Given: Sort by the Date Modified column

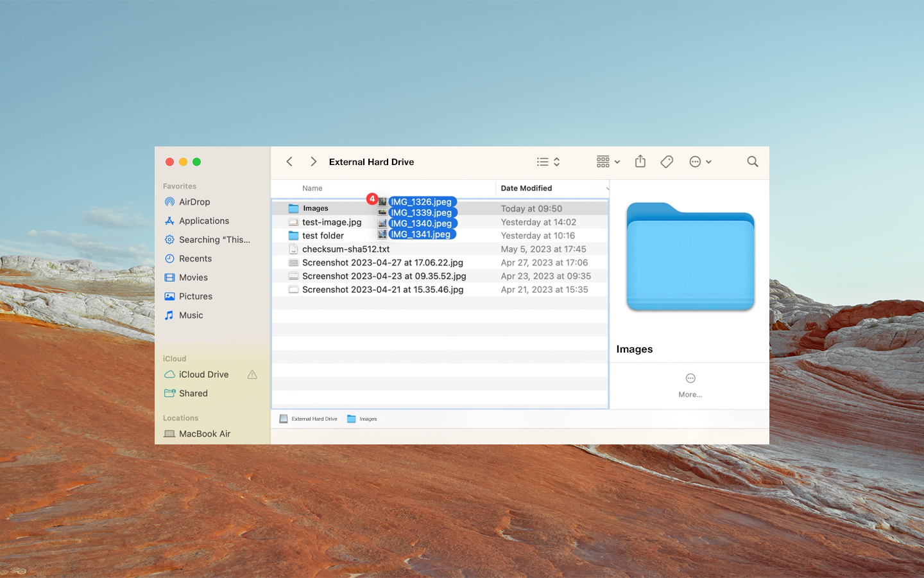Looking at the screenshot, I should [526, 188].
